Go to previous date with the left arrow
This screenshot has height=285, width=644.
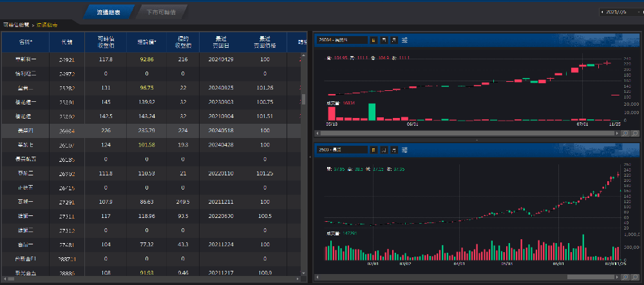click(602, 12)
